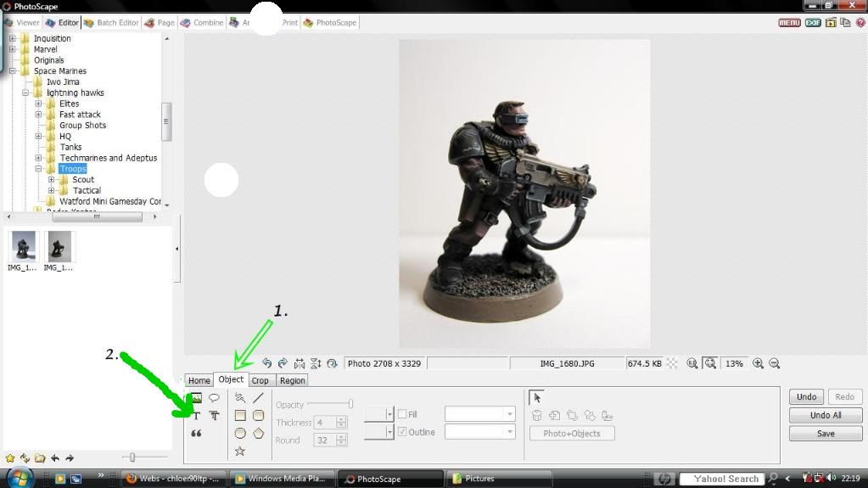Click the Photo+Objects button
The image size is (868, 488).
572,433
